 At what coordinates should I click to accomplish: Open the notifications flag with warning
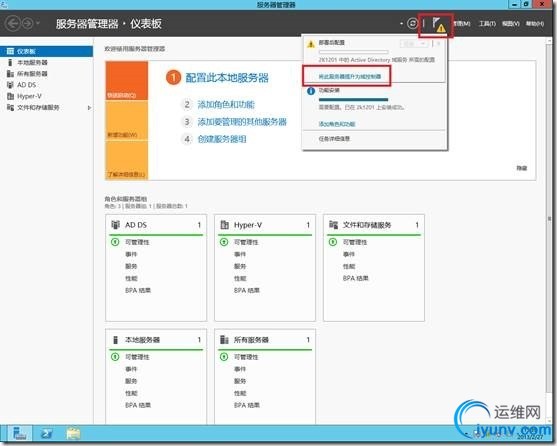coord(438,25)
